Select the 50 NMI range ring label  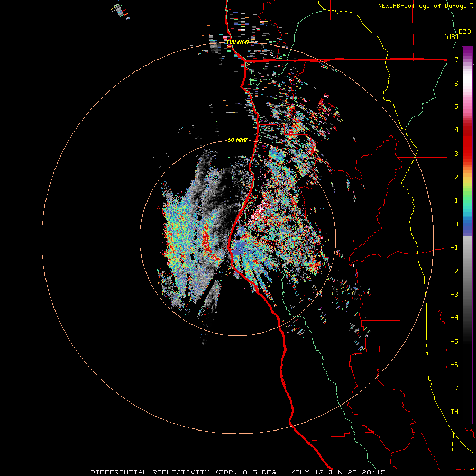(x=237, y=140)
